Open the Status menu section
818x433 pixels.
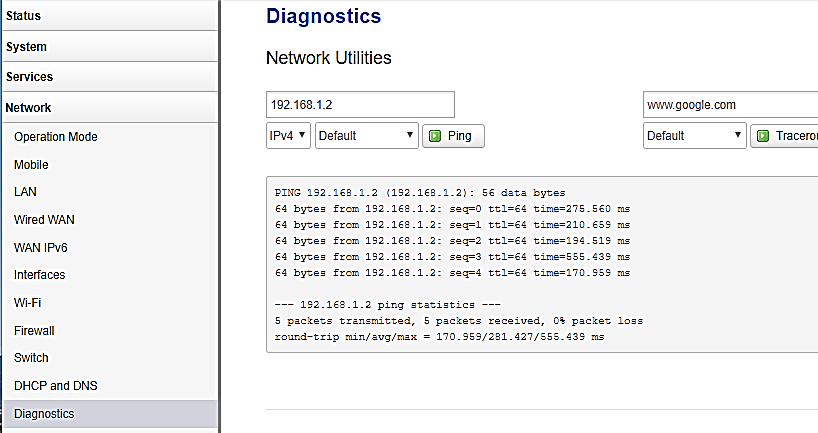tap(109, 16)
